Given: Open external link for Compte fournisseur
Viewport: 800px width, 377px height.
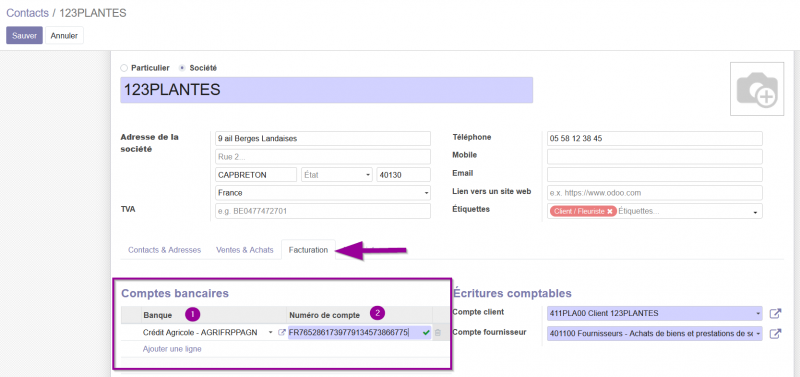Looking at the screenshot, I should pos(775,334).
